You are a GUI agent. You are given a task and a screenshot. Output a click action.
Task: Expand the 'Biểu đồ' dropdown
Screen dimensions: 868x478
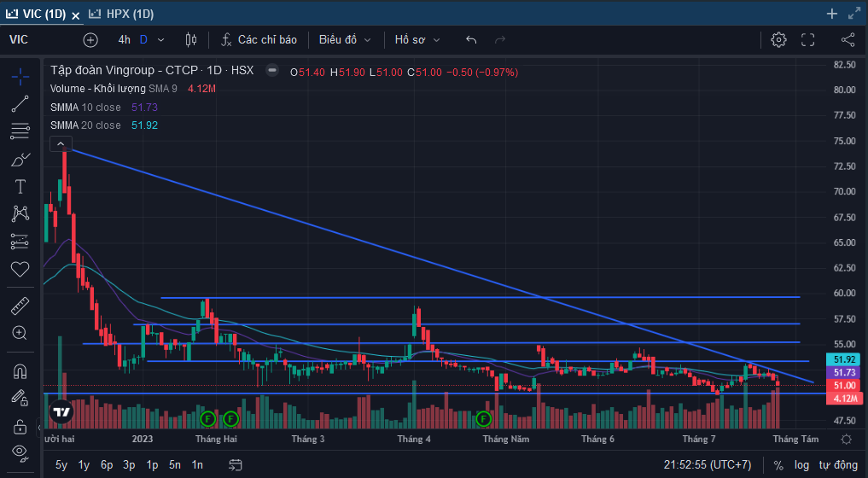344,40
